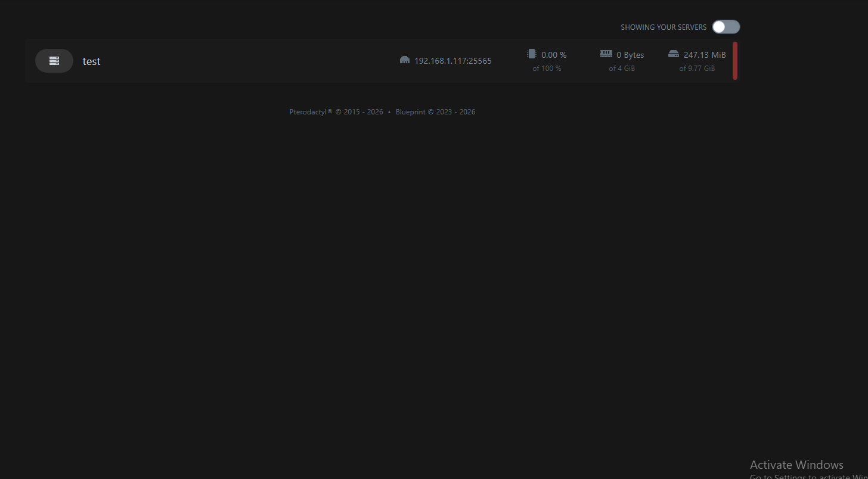Click the network icon beside IP address
Screen dimensions: 868x479
[x=405, y=60]
